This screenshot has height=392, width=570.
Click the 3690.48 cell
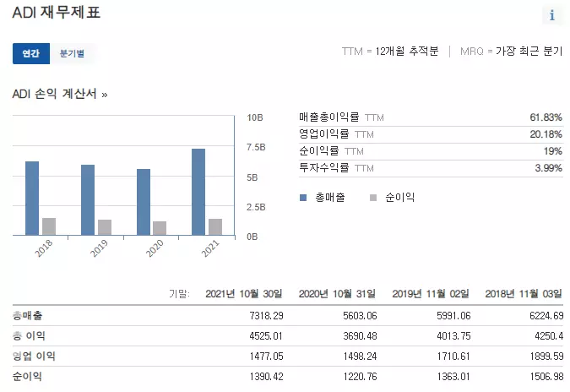[x=360, y=336]
